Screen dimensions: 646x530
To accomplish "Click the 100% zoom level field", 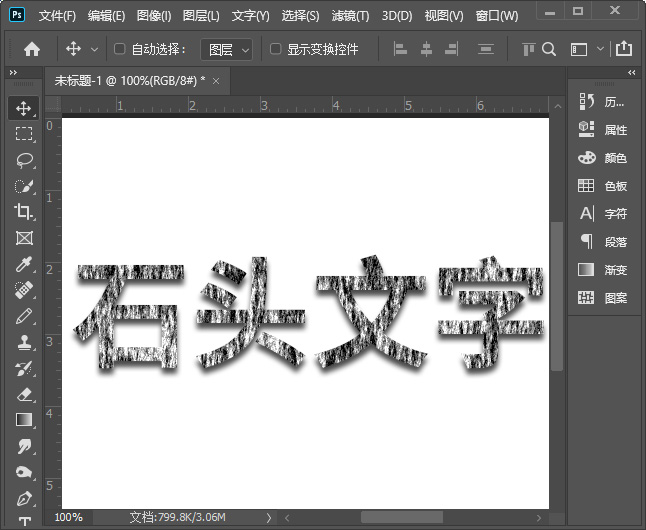I will click(69, 518).
